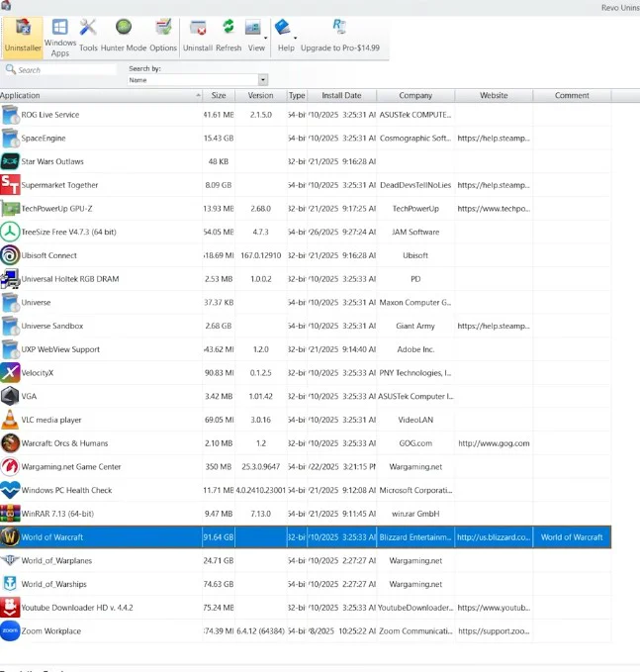This screenshot has width=640, height=672.
Task: Sort by the Company column header
Action: coord(415,96)
